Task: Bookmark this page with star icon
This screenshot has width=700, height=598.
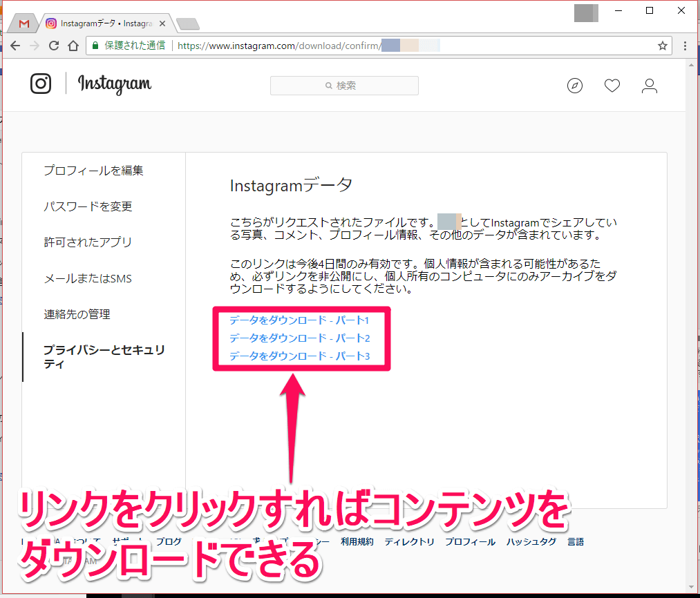Action: point(663,46)
